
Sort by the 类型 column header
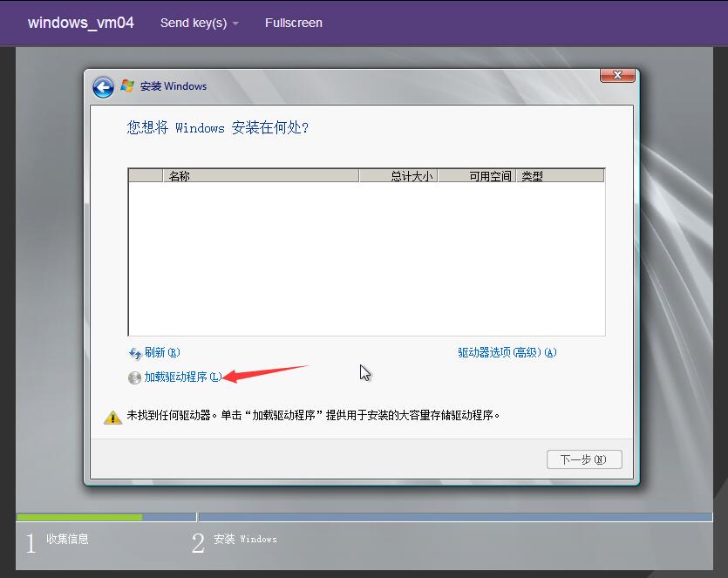click(x=561, y=176)
